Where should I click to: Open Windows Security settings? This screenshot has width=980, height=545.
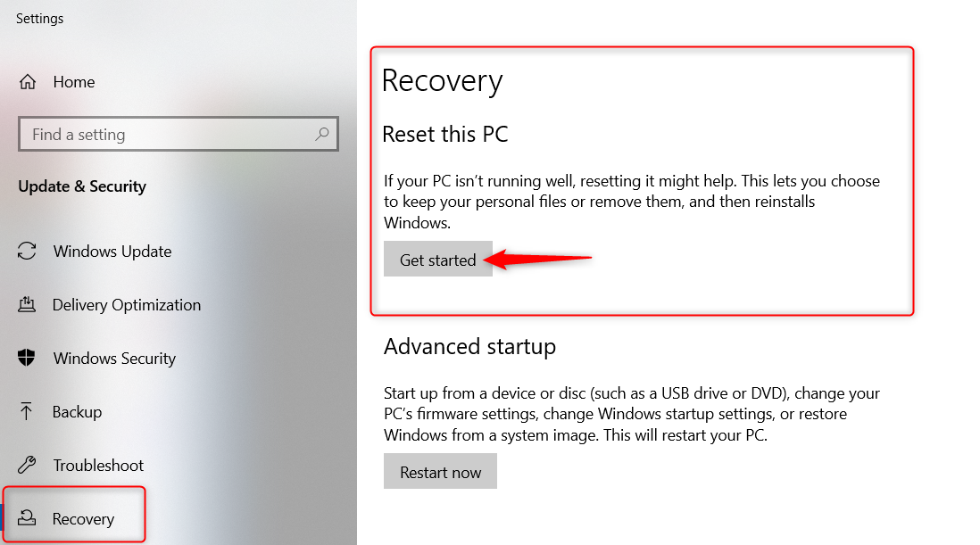(114, 358)
